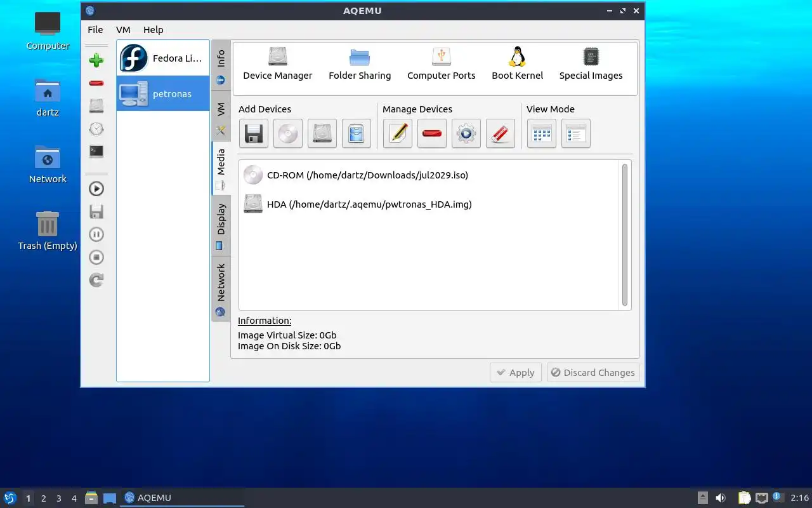
Task: Open the VM menu
Action: point(123,29)
